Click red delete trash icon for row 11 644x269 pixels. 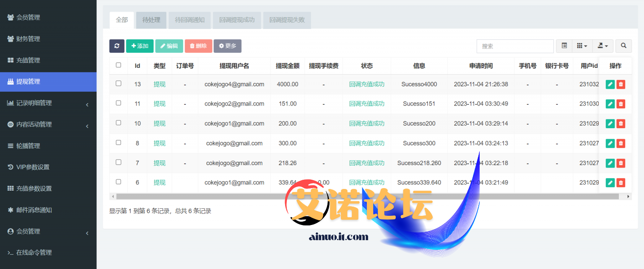[x=621, y=104]
